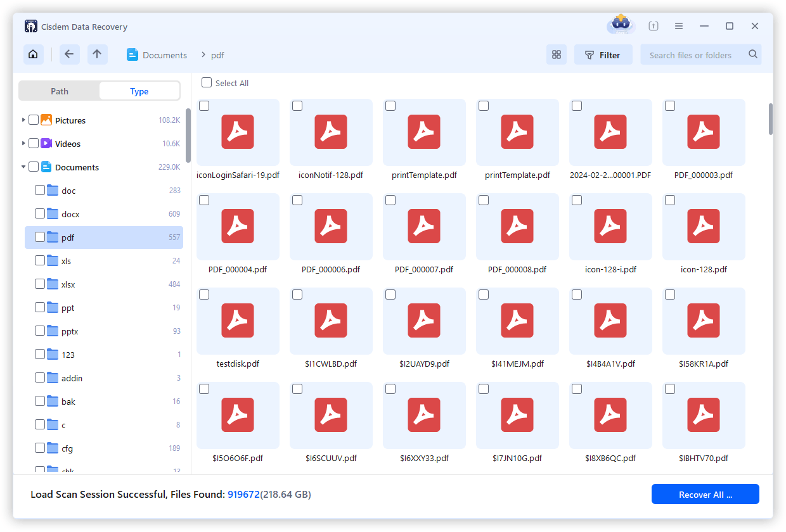Switch to the Path tab

coord(59,91)
